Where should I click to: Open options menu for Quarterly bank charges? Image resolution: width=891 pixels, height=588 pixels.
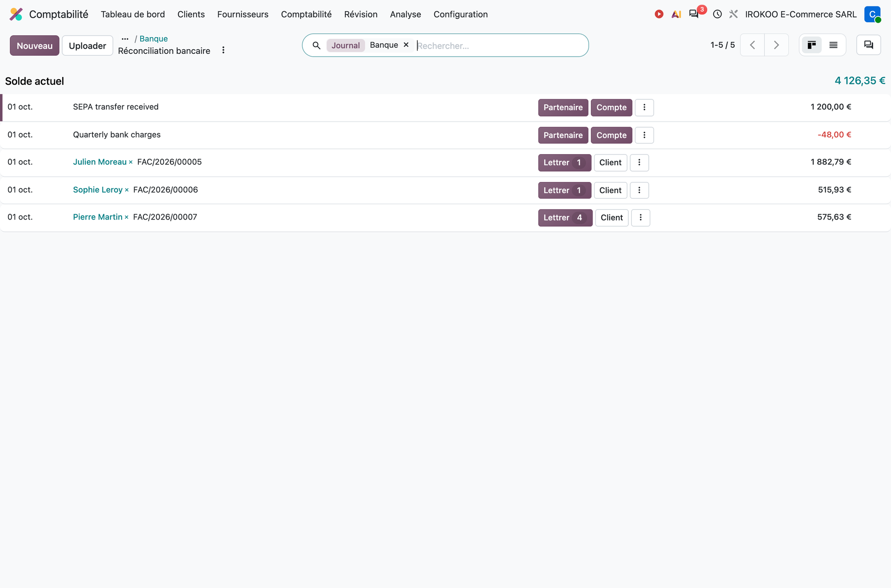[644, 135]
